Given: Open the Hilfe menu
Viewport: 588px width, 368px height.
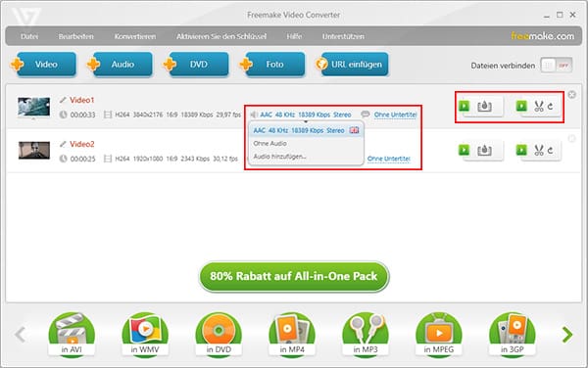Looking at the screenshot, I should pos(294,36).
